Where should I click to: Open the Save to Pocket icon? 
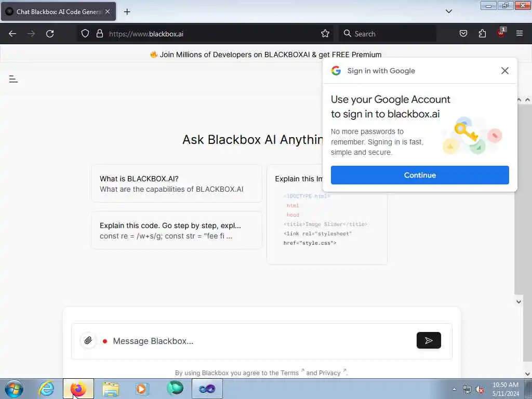[x=463, y=34]
